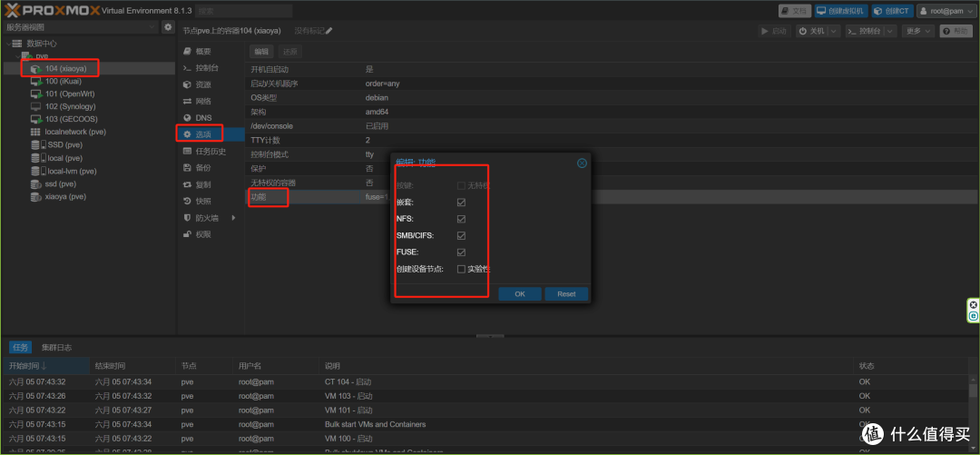Viewport: 980px width, 455px height.
Task: Uncheck the NFS feature checkbox
Action: point(461,219)
